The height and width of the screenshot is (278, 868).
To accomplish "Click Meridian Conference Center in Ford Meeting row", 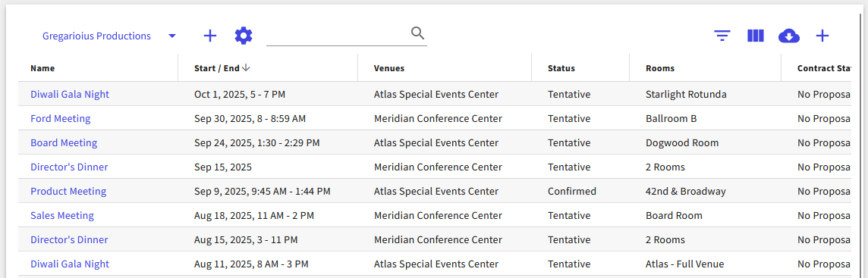I will 438,119.
